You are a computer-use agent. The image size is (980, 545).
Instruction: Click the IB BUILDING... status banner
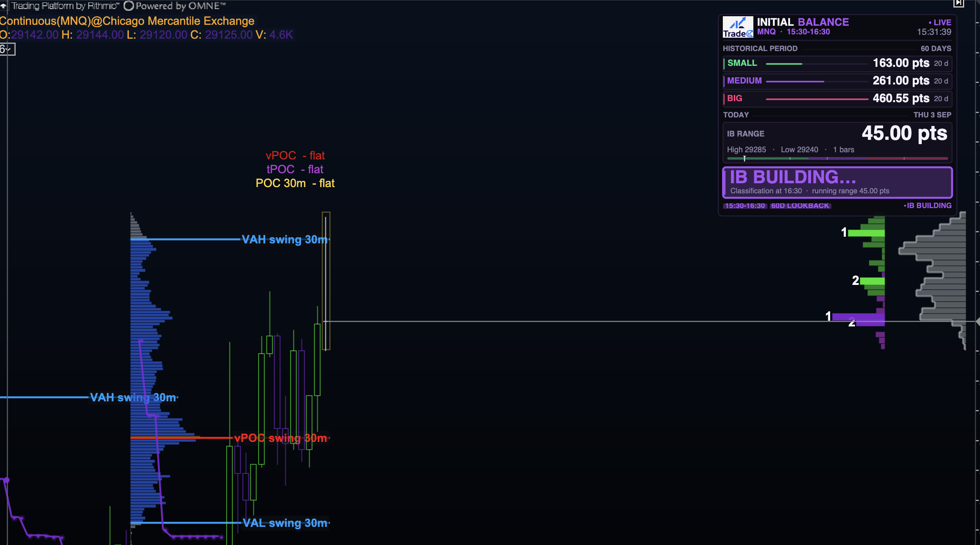pos(837,182)
